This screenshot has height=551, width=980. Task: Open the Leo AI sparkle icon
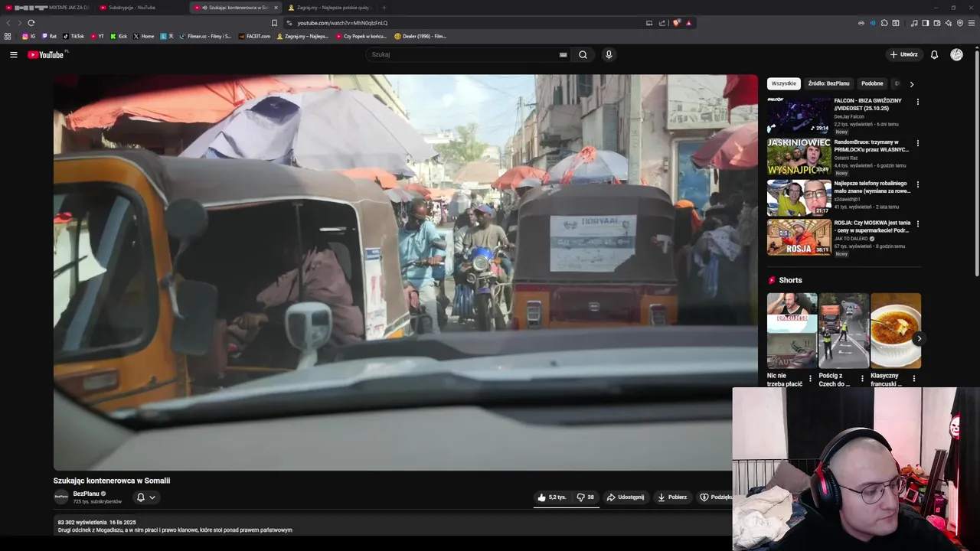(x=949, y=23)
